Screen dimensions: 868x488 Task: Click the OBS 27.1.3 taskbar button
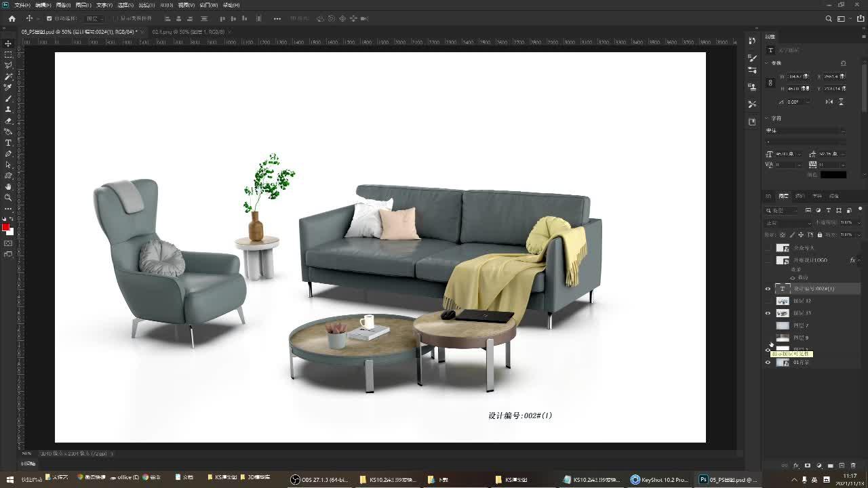(319, 479)
